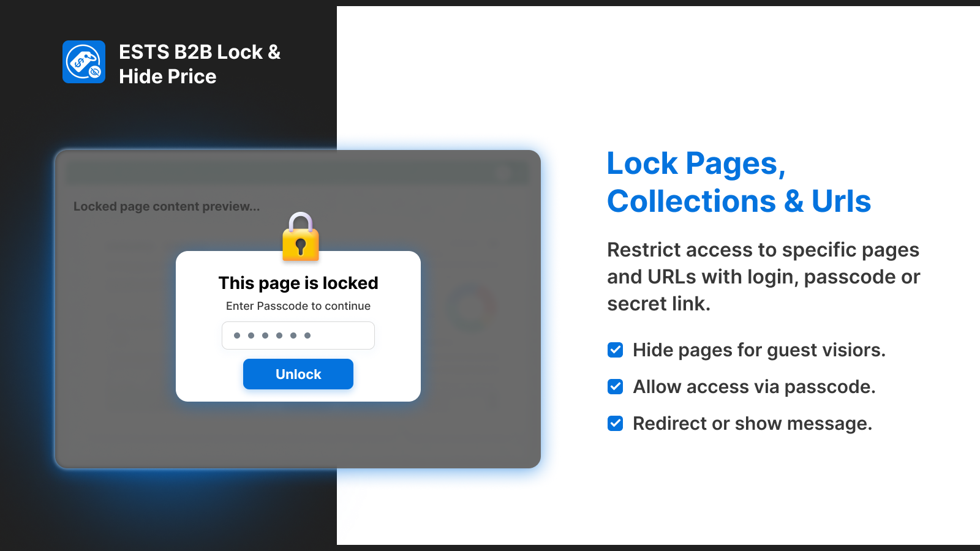Screen dimensions: 980x551
Task: Click the blurred top bar of locked preview
Action: 297,173
